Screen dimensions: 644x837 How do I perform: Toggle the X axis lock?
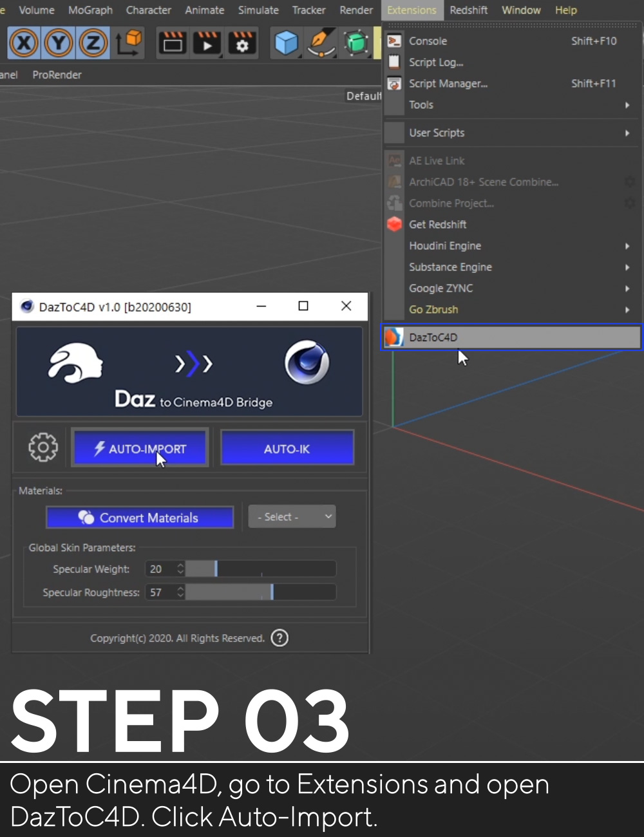pos(24,43)
